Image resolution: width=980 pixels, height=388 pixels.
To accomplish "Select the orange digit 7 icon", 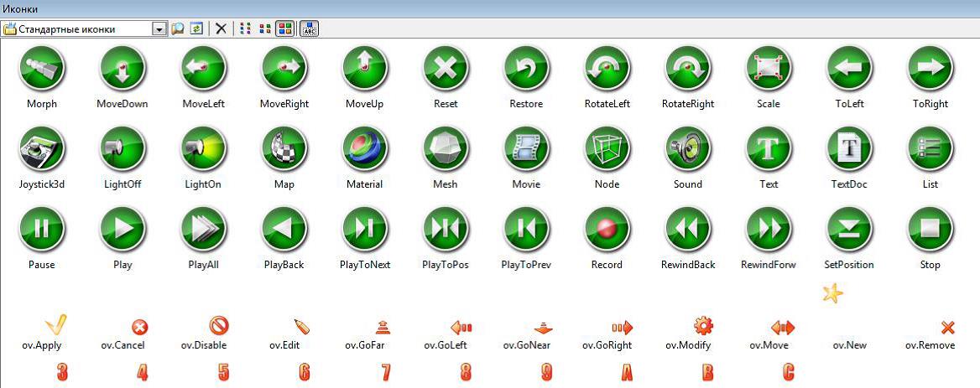I will 385,372.
